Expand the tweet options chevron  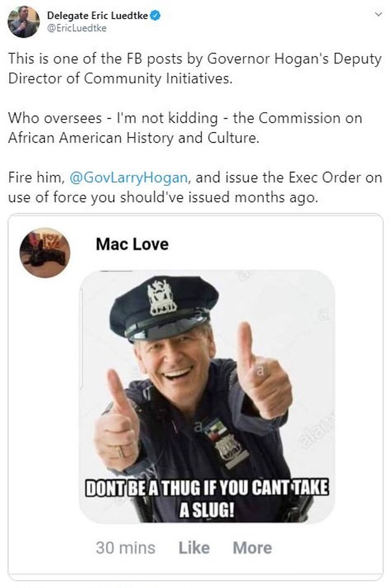click(x=379, y=14)
